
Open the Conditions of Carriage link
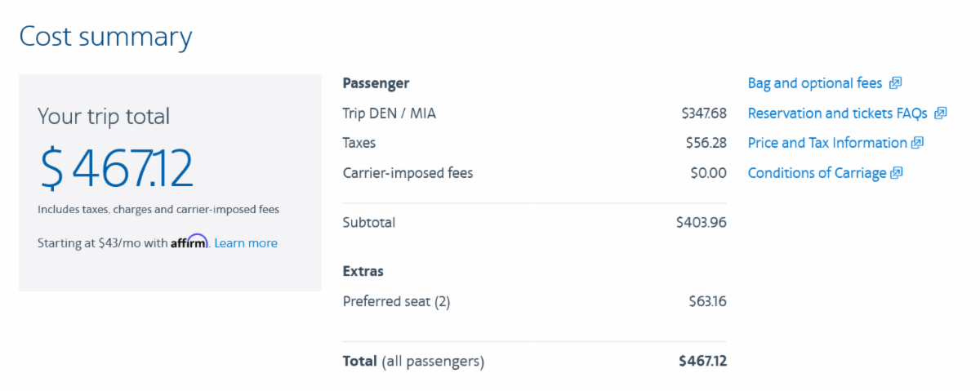click(x=817, y=173)
